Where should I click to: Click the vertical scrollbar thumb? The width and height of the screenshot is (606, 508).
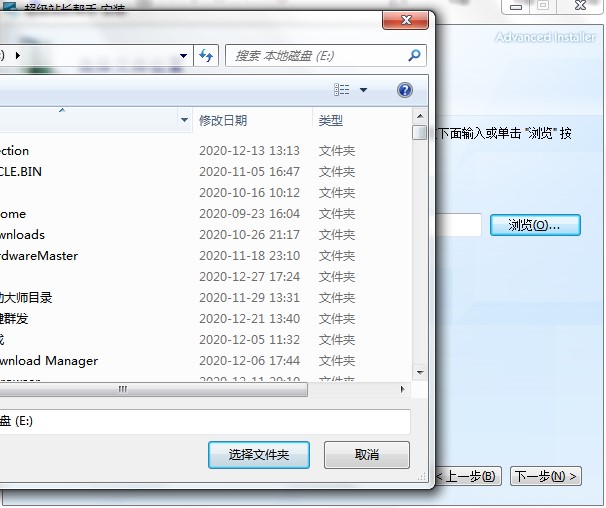point(419,132)
